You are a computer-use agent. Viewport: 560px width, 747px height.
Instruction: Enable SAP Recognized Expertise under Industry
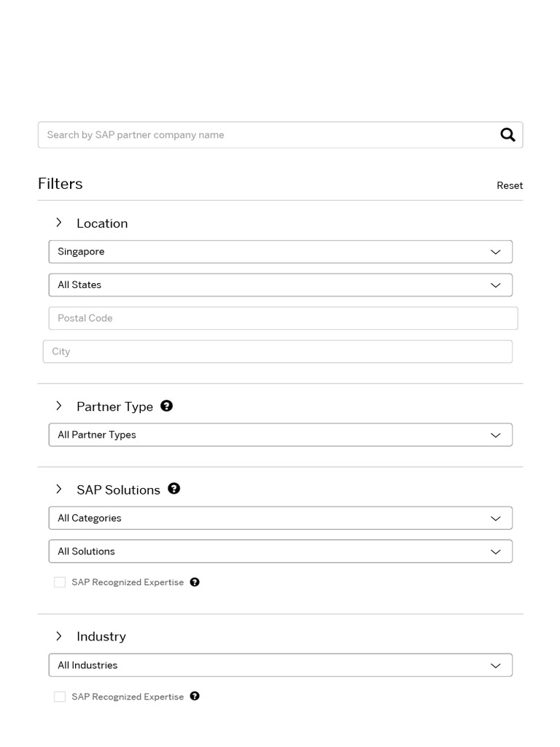pyautogui.click(x=60, y=697)
